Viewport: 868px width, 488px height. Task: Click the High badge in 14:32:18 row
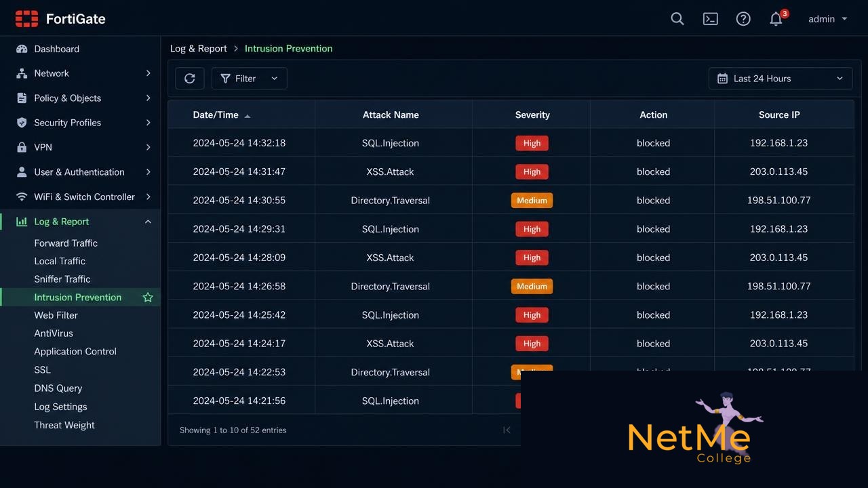532,143
